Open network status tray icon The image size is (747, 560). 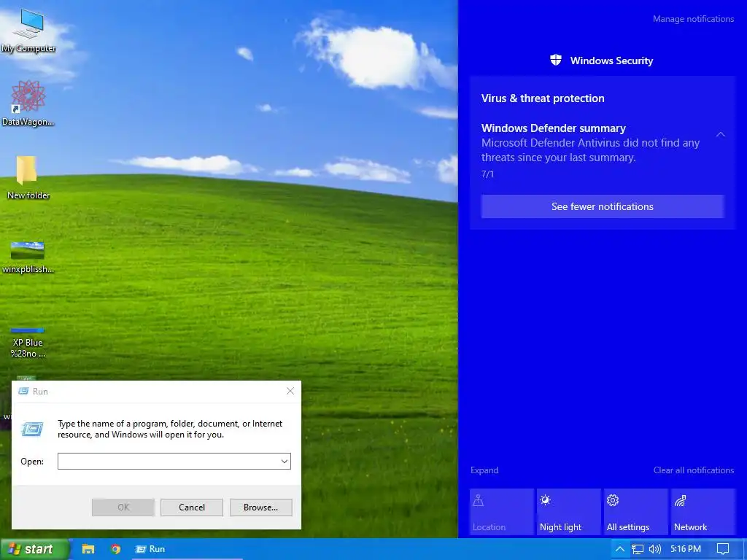pyautogui.click(x=638, y=549)
